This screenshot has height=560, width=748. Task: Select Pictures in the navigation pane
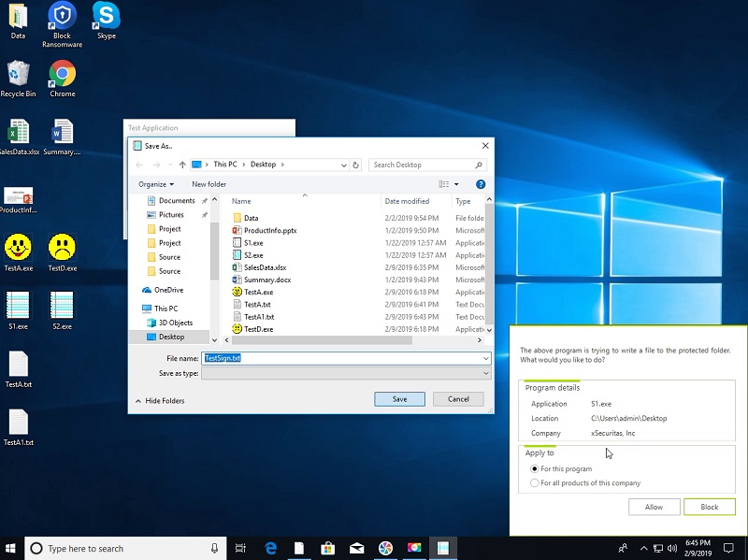click(x=171, y=215)
